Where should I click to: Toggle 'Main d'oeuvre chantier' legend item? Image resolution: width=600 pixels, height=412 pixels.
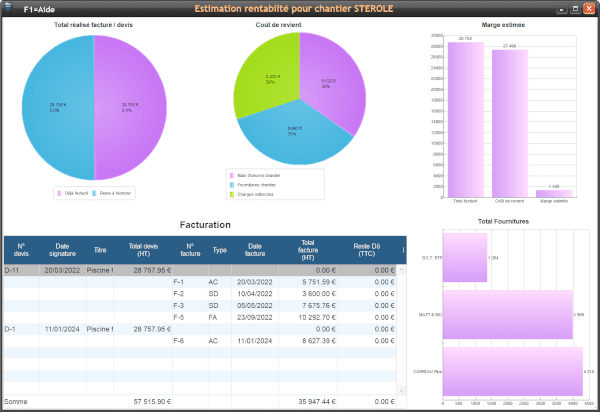point(258,175)
